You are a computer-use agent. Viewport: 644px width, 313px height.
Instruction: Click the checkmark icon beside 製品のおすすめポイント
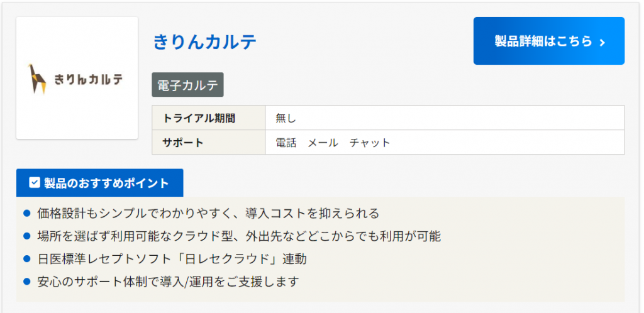click(35, 183)
